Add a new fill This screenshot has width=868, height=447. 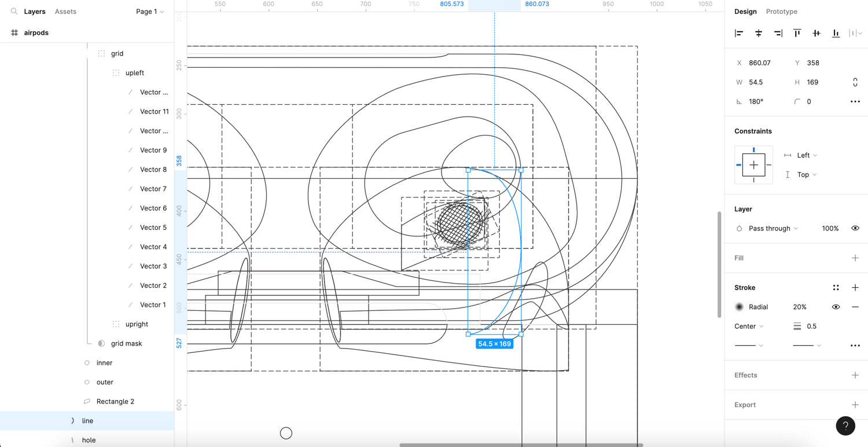(x=855, y=258)
